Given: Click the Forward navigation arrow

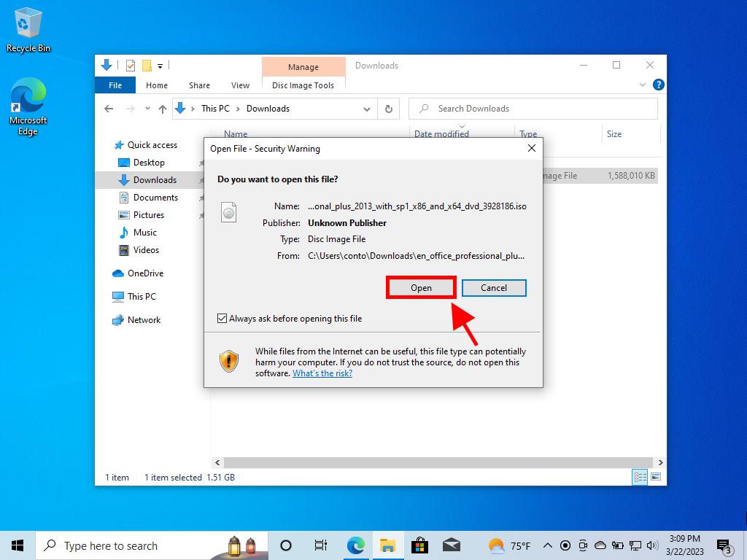Looking at the screenshot, I should coord(130,109).
